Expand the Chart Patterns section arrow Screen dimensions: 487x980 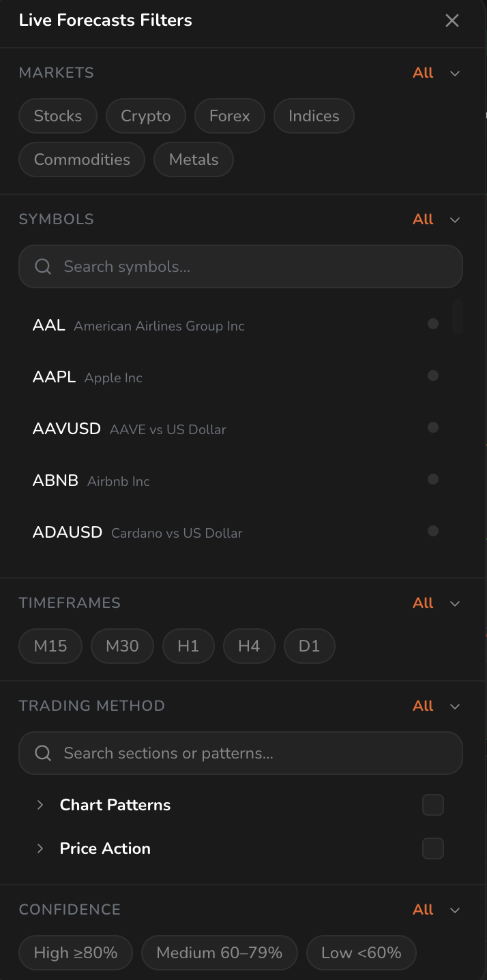pyautogui.click(x=40, y=805)
